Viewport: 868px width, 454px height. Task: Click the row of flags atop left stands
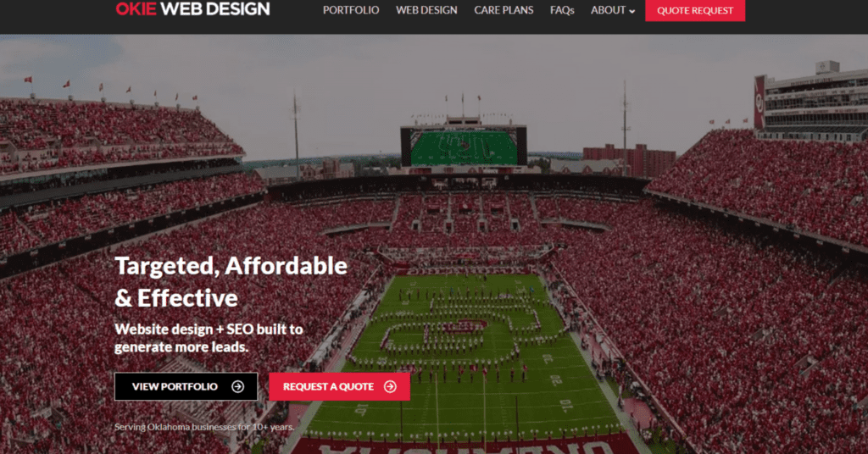click(x=111, y=89)
